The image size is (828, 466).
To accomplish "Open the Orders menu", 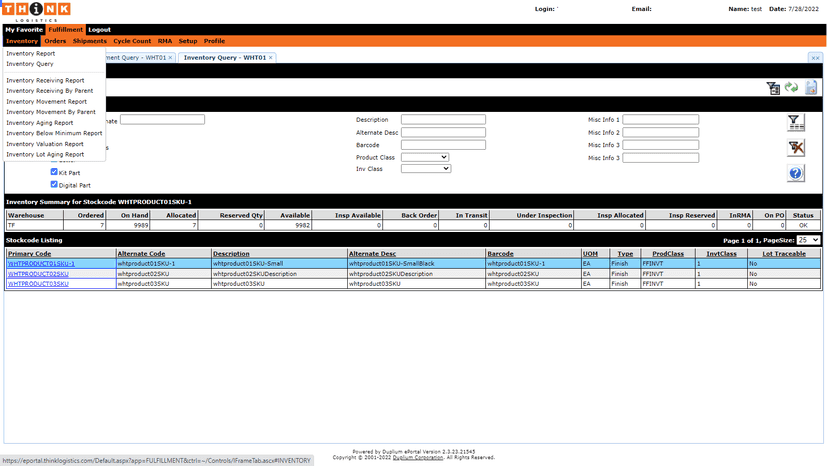I will [x=55, y=41].
